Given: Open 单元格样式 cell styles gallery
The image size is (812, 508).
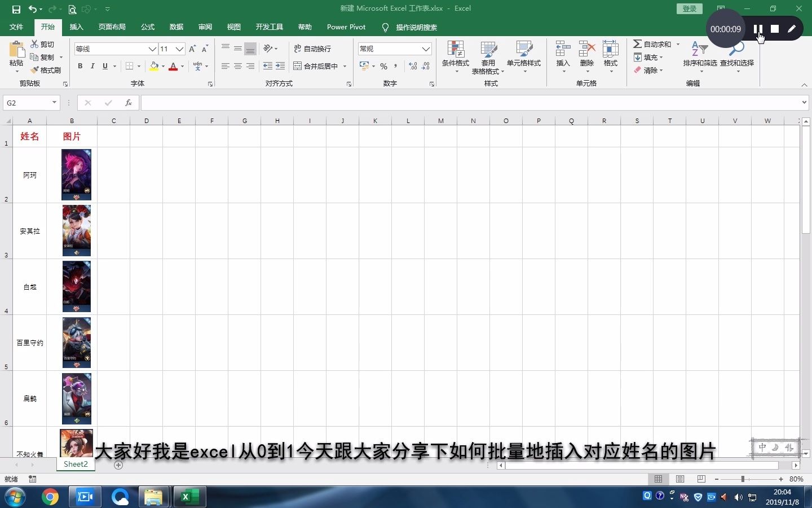Looking at the screenshot, I should click(524, 58).
